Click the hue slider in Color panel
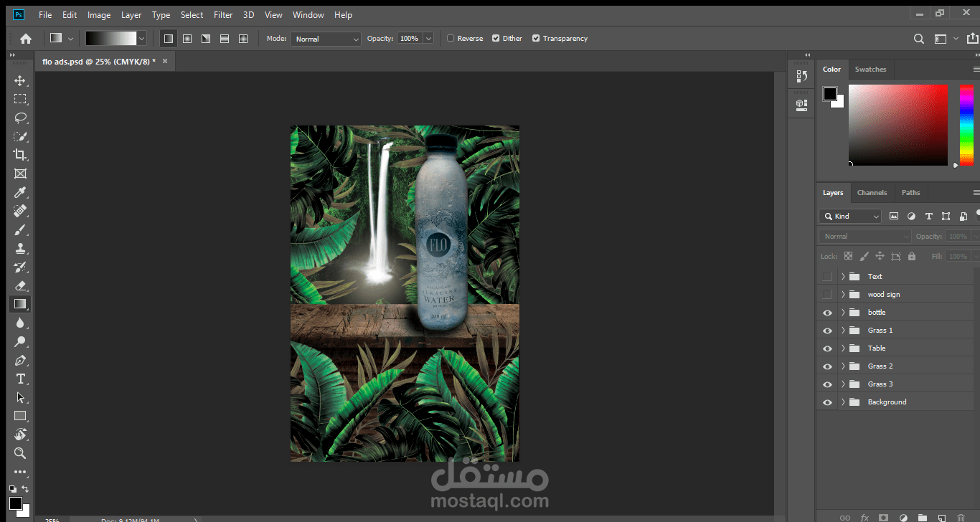Viewport: 980px width, 522px height. coord(966,125)
